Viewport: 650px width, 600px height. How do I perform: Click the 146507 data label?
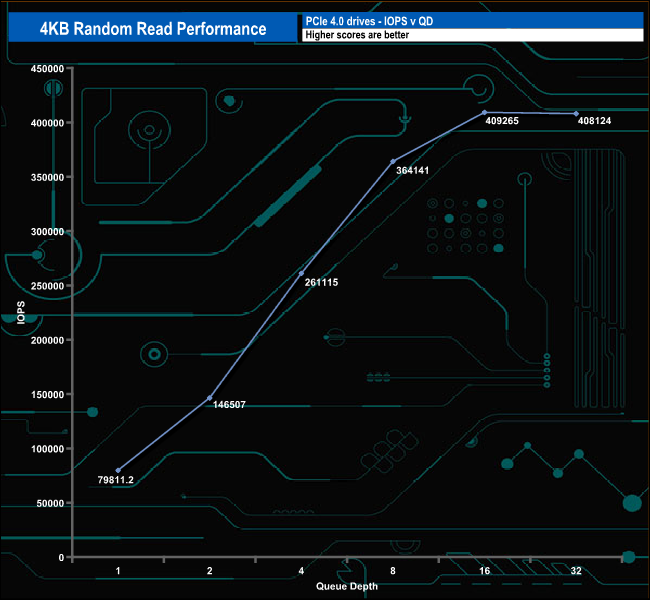pos(230,405)
